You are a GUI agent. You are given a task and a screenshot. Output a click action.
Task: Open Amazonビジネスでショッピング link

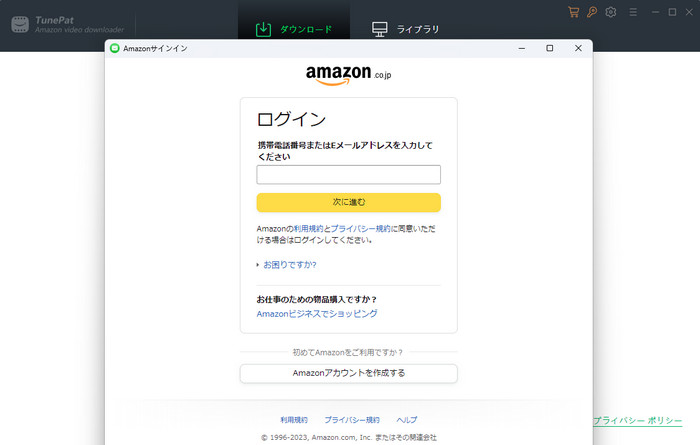click(x=317, y=314)
